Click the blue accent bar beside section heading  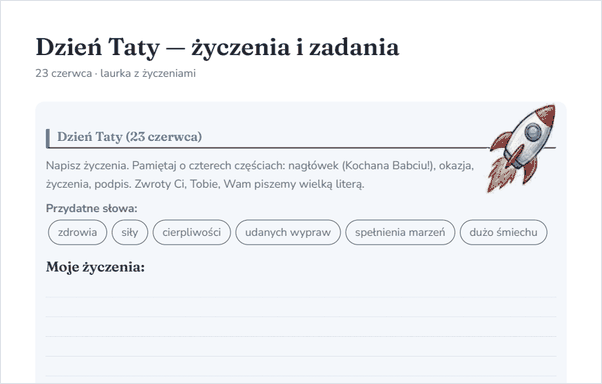[48, 138]
